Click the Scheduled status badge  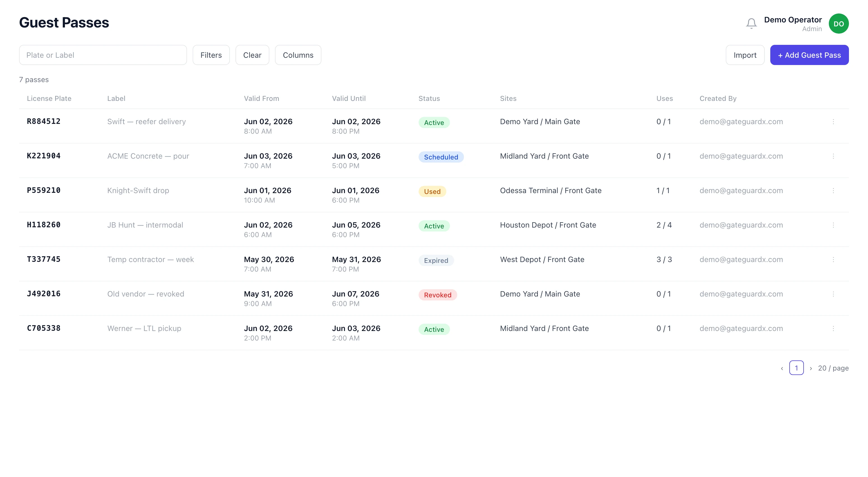(x=441, y=157)
